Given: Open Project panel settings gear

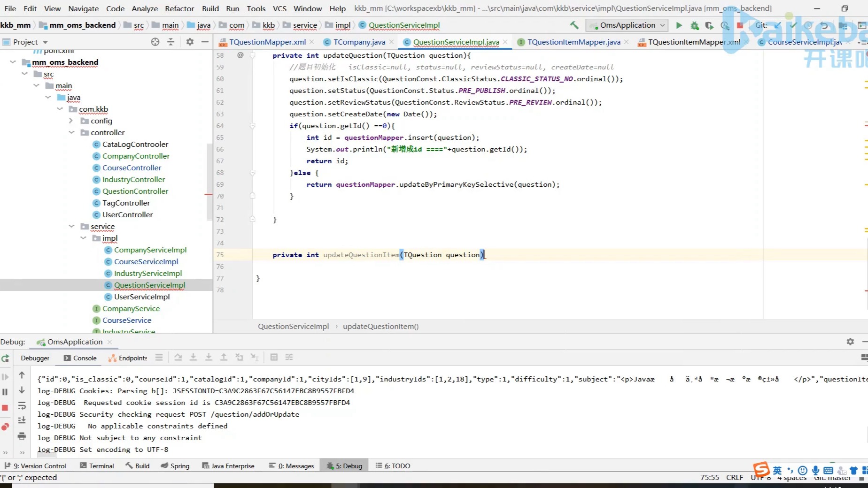Looking at the screenshot, I should (190, 42).
